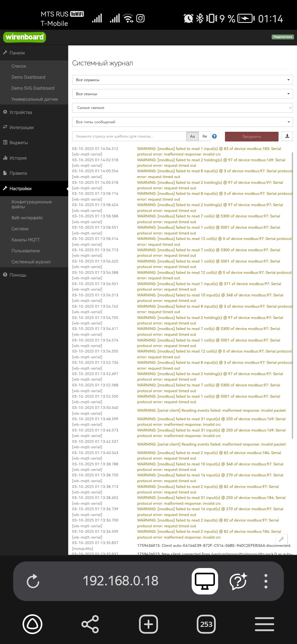Open Каналы MQTT in the sidebar
The width and height of the screenshot is (297, 644).
26,240
